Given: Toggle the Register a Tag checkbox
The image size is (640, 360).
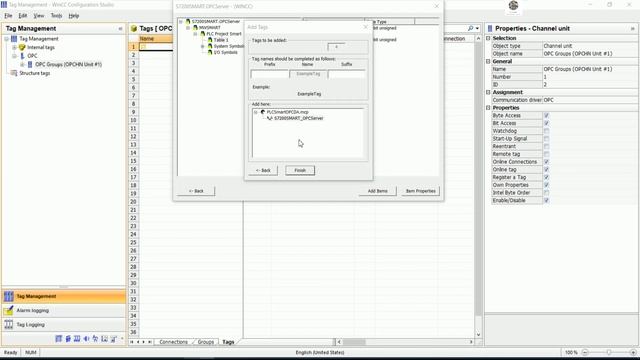Looking at the screenshot, I should [x=546, y=178].
